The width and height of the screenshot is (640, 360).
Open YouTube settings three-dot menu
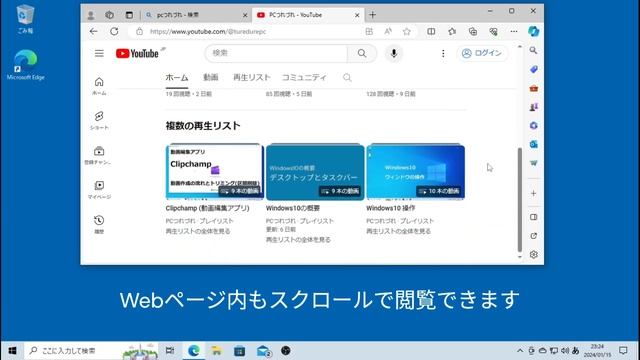[443, 53]
